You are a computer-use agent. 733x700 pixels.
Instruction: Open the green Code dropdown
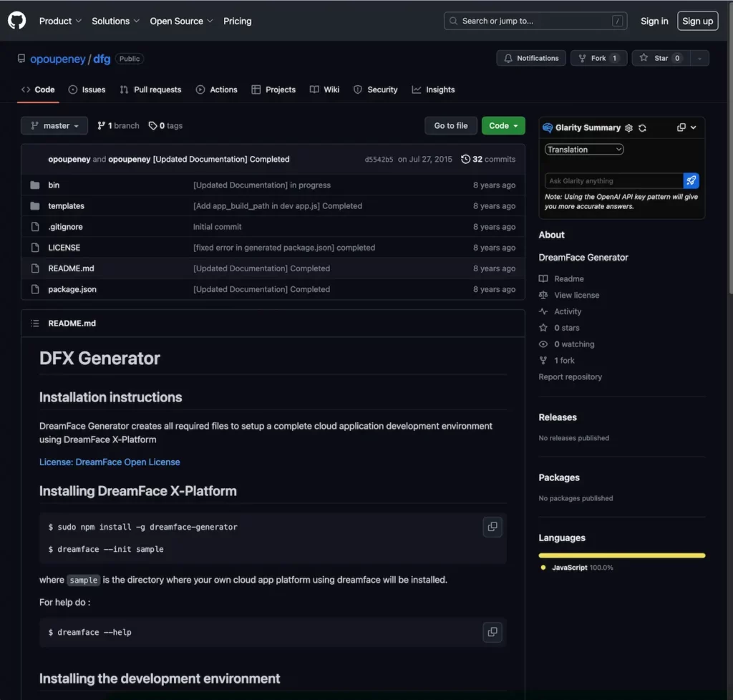[503, 125]
